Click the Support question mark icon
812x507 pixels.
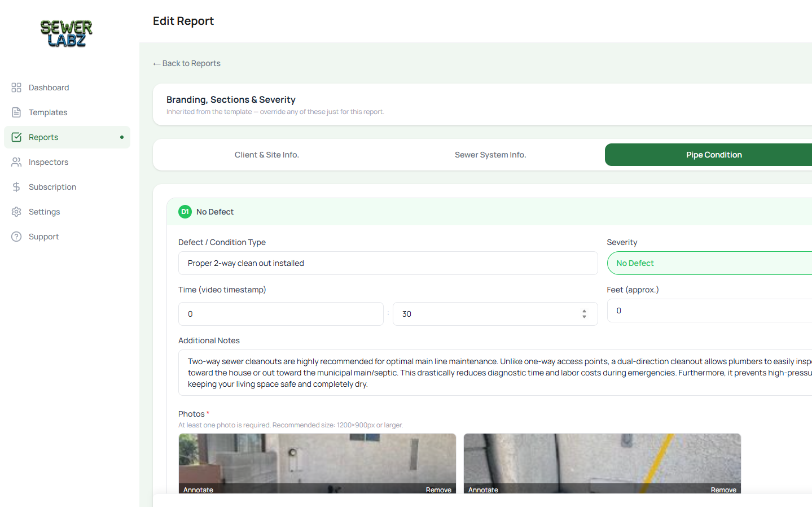(16, 237)
